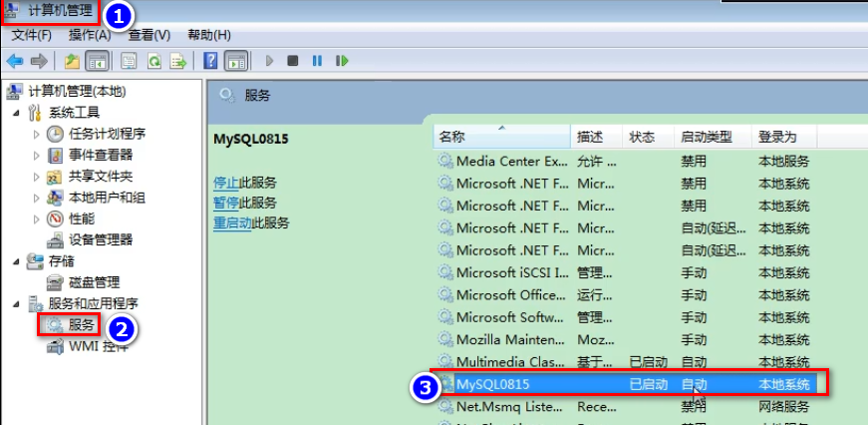Click the 停止 this service link
The height and width of the screenshot is (425, 868).
226,183
